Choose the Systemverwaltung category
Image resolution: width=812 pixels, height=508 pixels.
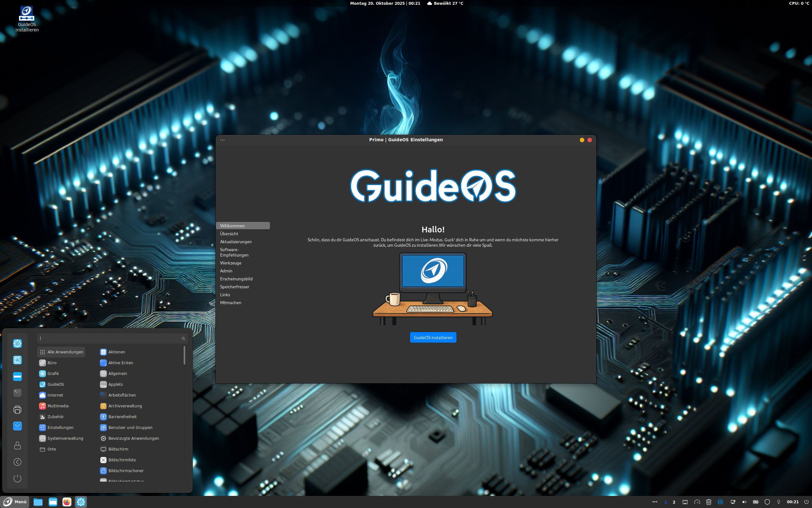point(61,438)
